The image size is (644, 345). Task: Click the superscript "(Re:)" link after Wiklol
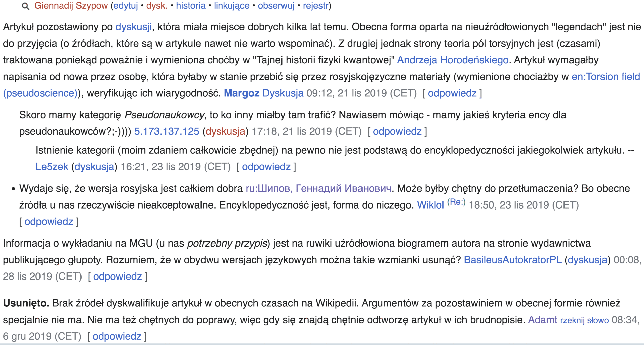456,202
